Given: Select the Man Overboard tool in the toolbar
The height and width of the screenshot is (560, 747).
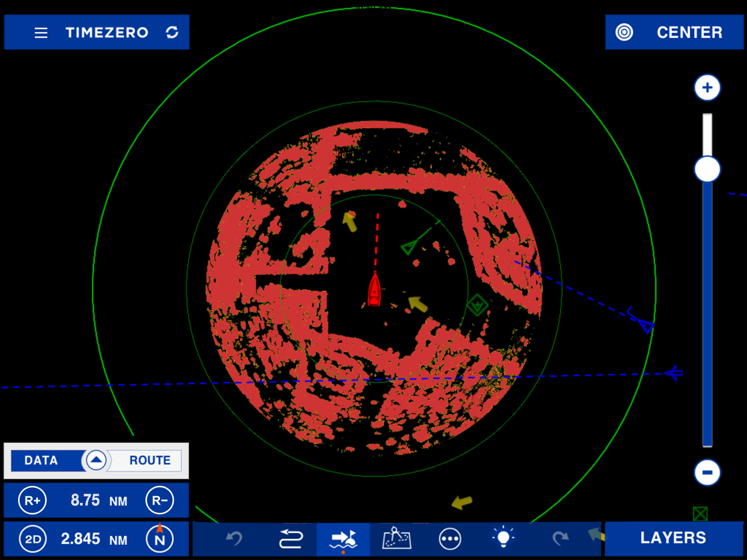Looking at the screenshot, I should click(x=343, y=538).
